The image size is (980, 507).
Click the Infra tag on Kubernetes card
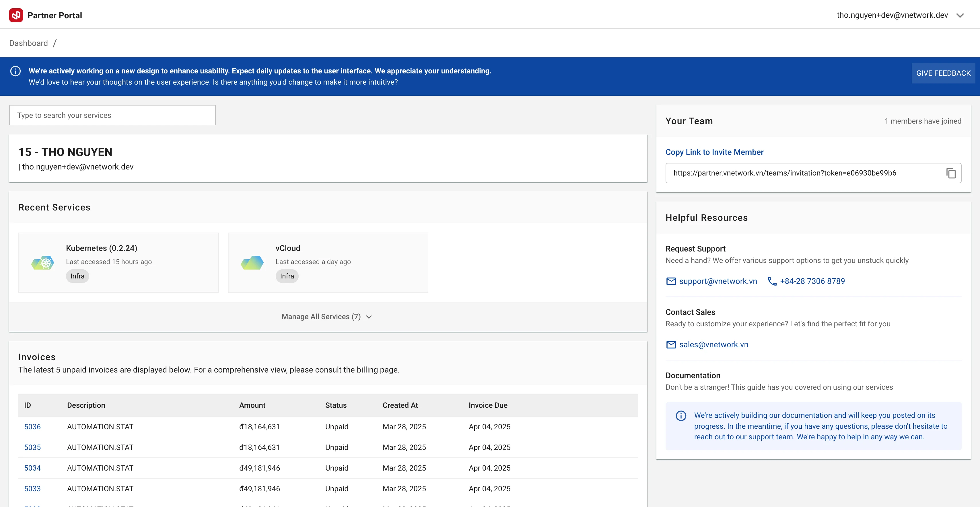click(x=77, y=276)
